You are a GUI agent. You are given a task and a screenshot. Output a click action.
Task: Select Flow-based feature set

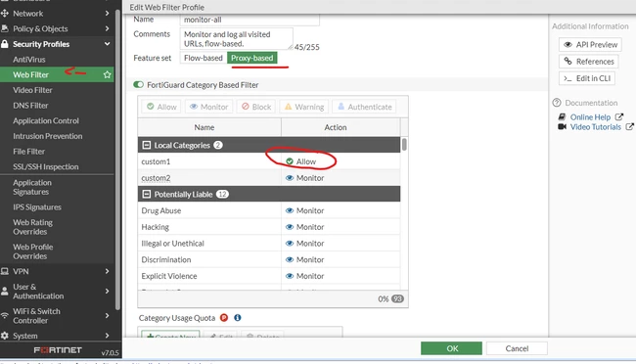click(204, 58)
